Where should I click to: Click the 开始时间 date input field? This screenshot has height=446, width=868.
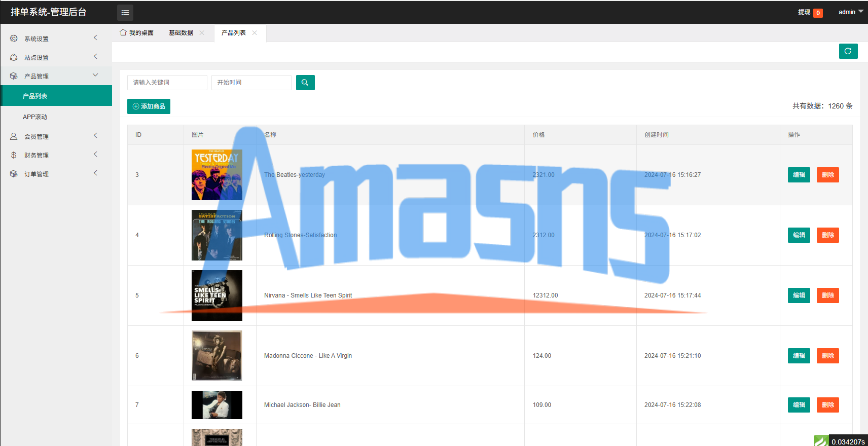coord(251,83)
